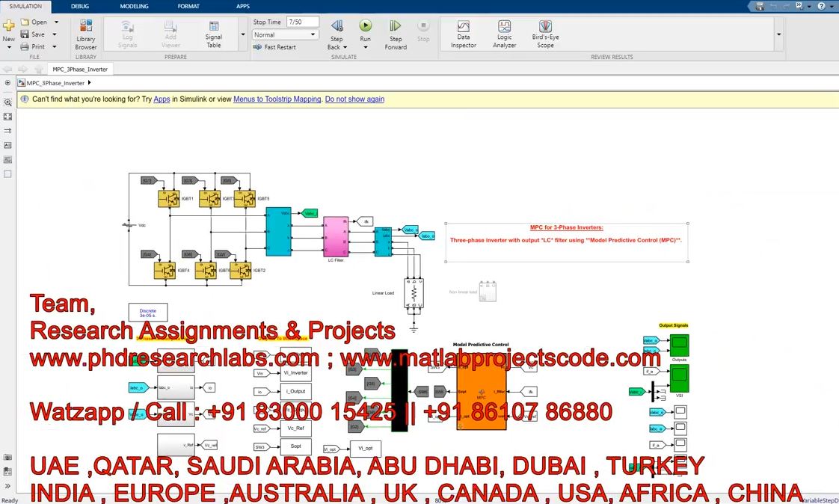Click the Stop Time input field
Screen dimensions: 839x504
coord(303,22)
